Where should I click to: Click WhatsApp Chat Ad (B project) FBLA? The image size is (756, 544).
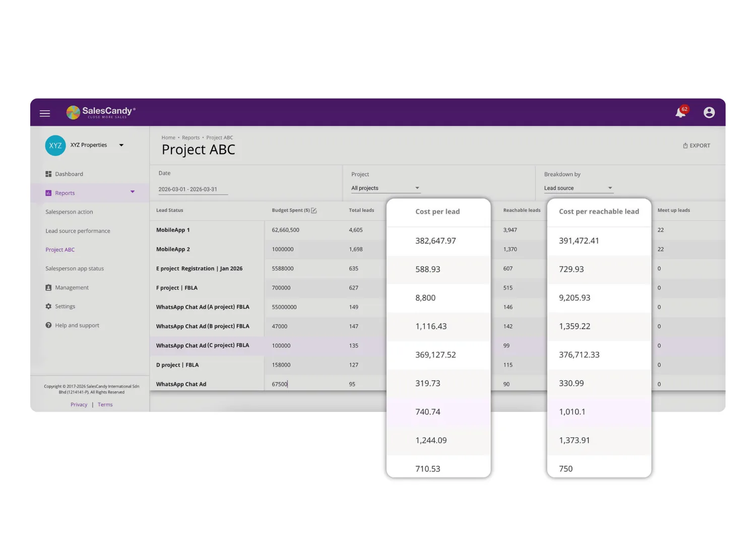pyautogui.click(x=203, y=326)
